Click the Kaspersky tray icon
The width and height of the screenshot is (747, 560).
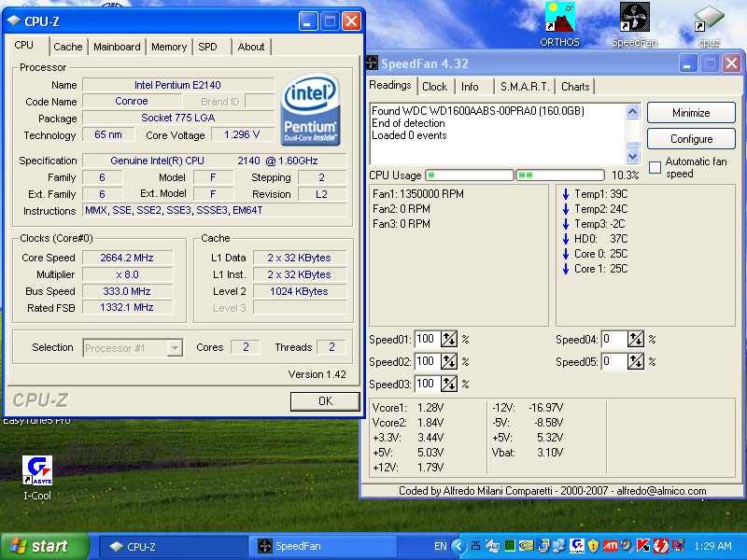pos(643,546)
